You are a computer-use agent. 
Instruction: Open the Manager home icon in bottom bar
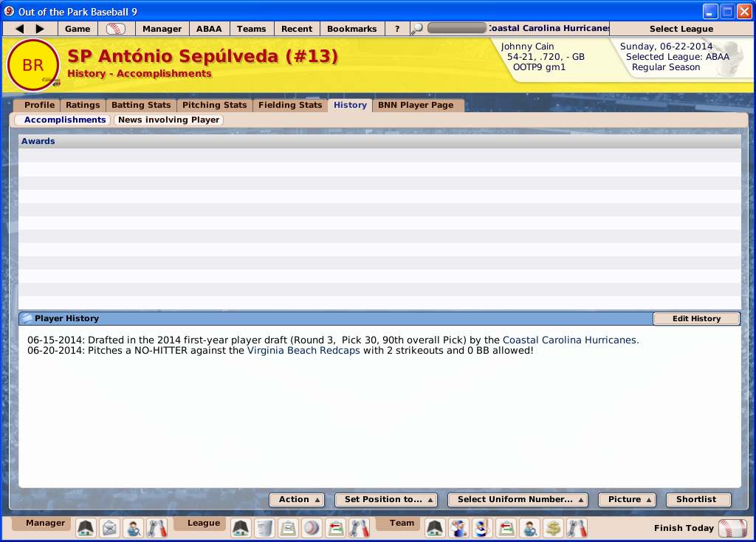[86, 528]
